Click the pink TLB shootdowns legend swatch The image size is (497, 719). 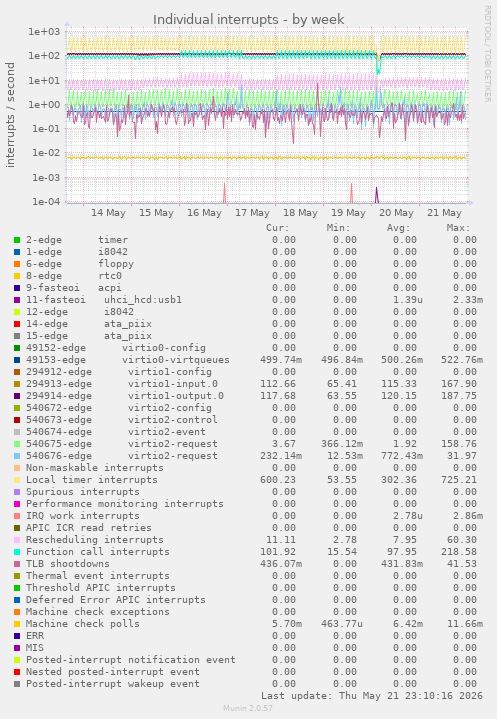pos(17,564)
